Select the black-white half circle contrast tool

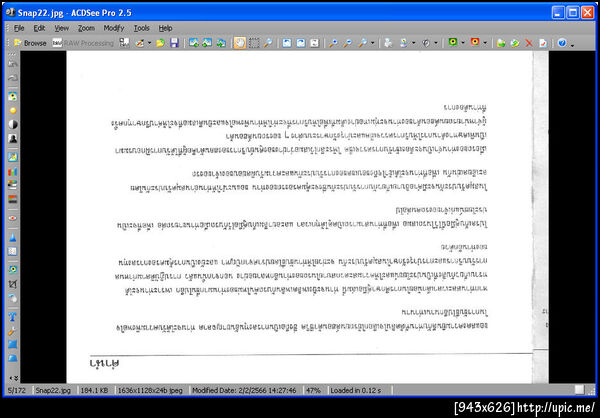13,124
